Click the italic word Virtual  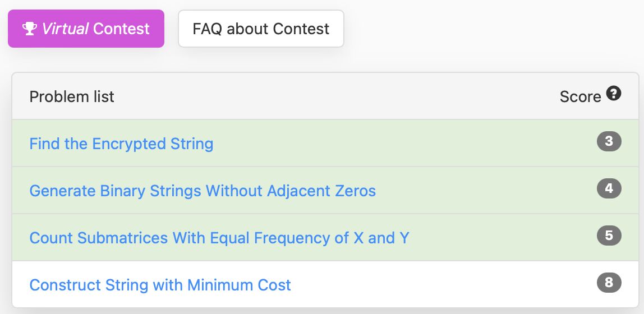tap(65, 29)
